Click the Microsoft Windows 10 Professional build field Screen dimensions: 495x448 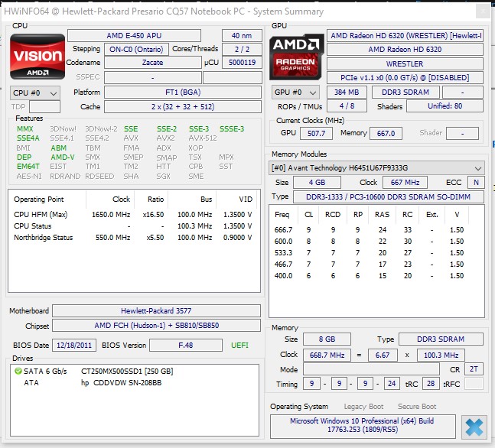(x=363, y=427)
